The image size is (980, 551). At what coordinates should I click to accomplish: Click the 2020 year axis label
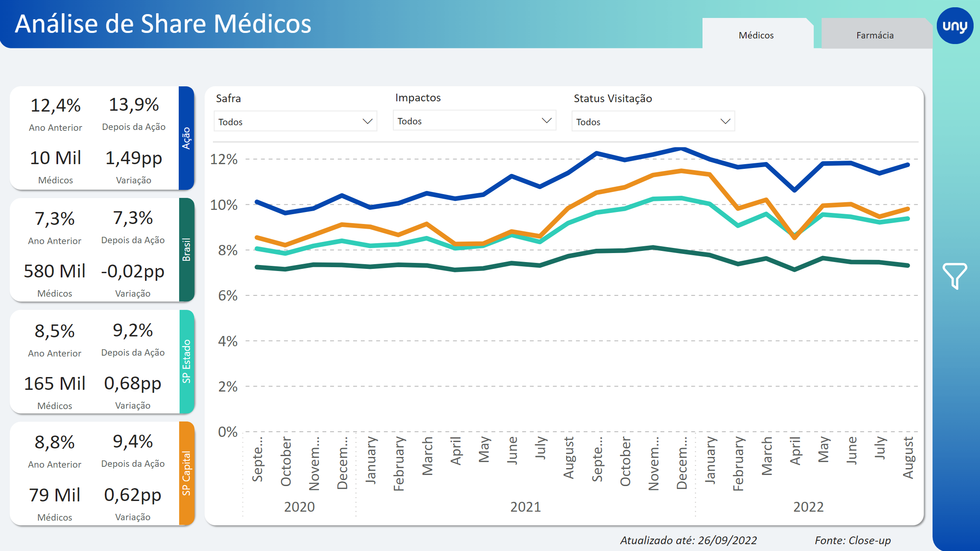click(x=299, y=507)
